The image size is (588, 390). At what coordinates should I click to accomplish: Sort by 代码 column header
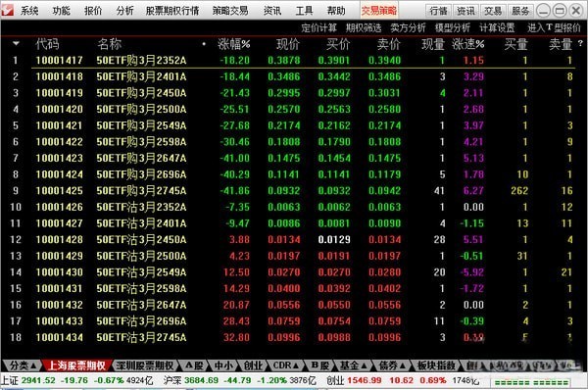(x=47, y=44)
